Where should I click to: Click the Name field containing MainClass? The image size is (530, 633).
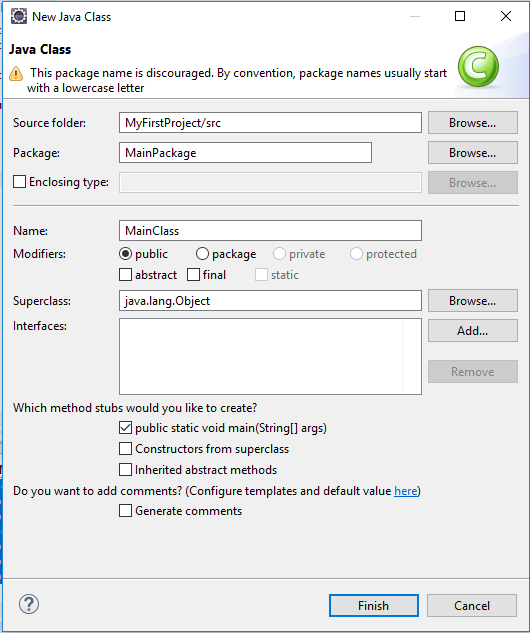270,231
